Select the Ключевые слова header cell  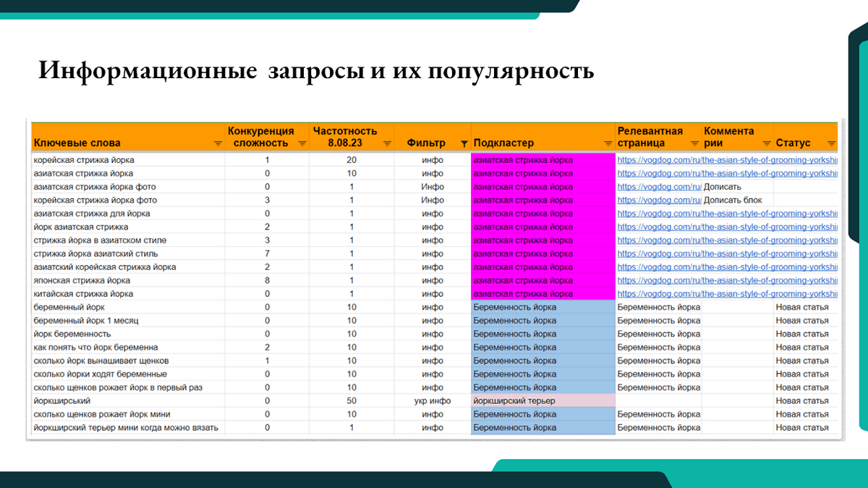[128, 137]
